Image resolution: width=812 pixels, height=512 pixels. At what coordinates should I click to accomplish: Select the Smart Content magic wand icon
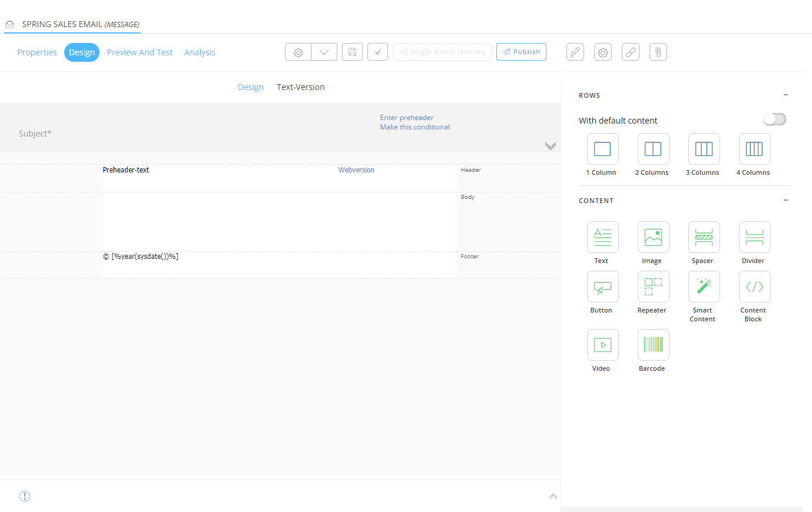pyautogui.click(x=704, y=287)
